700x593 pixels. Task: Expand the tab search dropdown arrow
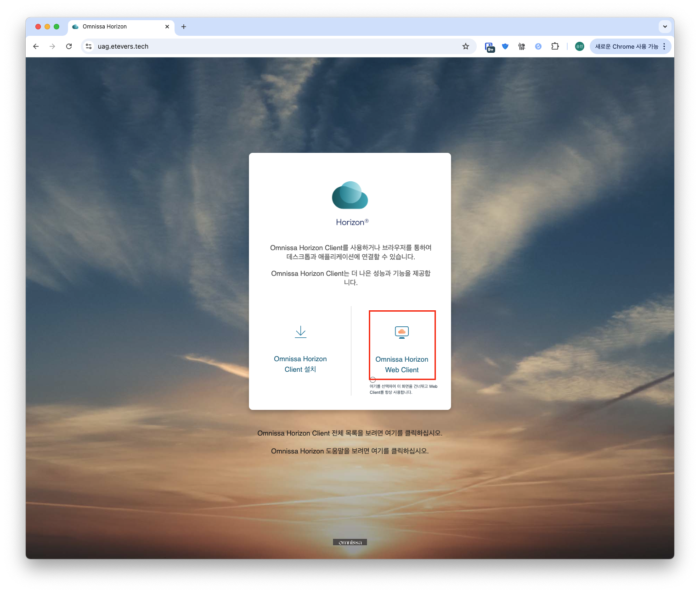(665, 27)
